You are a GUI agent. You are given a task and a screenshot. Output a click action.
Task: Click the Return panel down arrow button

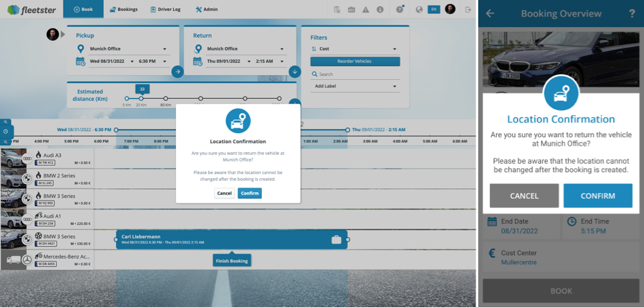295,72
